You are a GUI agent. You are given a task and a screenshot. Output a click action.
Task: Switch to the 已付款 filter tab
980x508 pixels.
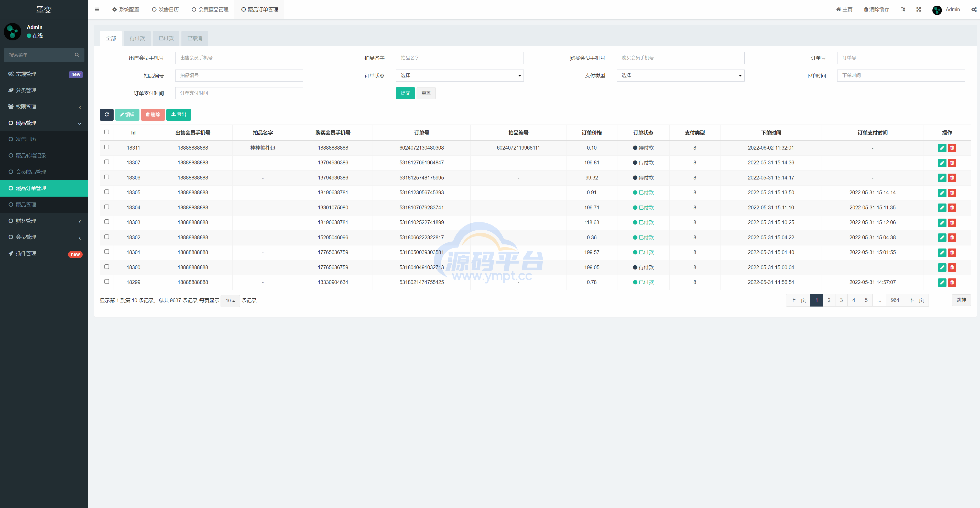(166, 38)
